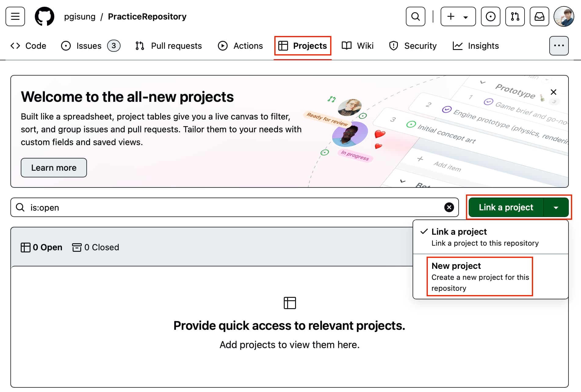Viewport: 581px width, 392px height.
Task: Open the three-dot overflow tab menu
Action: click(x=559, y=46)
